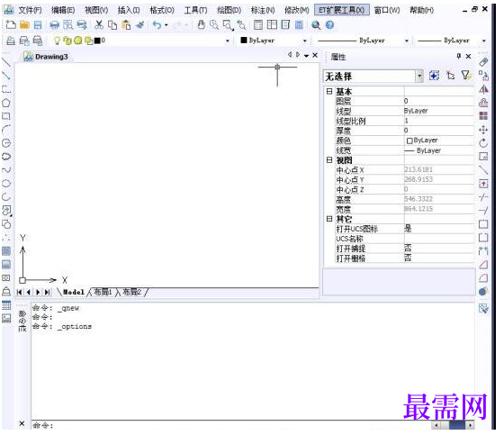Click the black ByLayer color swatch
Viewport: 504px width, 435px height.
tap(244, 41)
